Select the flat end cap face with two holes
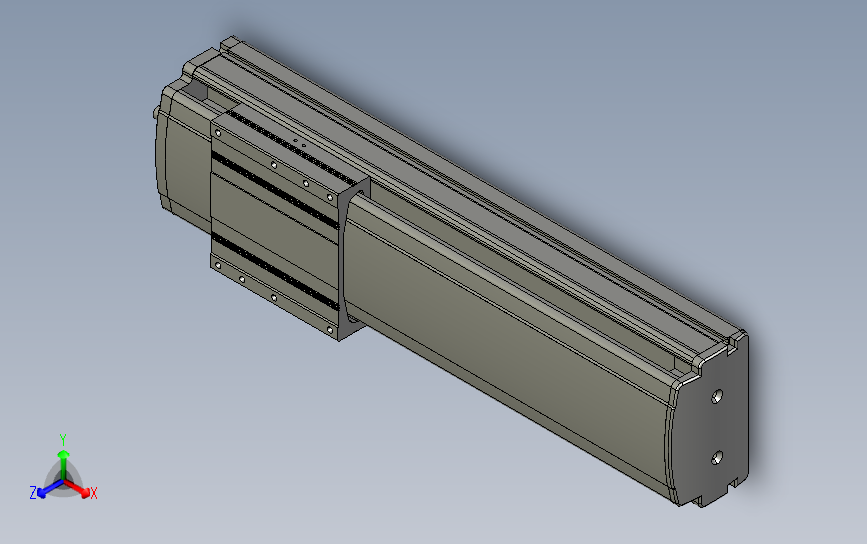The image size is (867, 544). [713, 426]
